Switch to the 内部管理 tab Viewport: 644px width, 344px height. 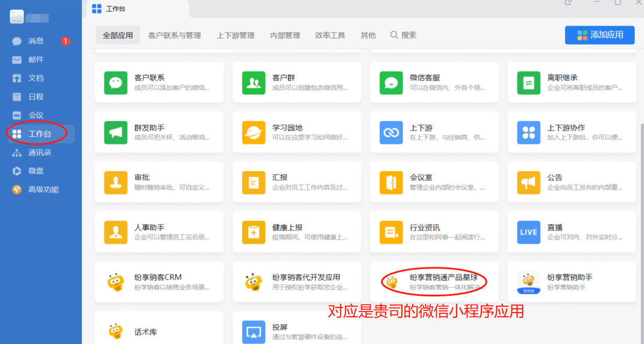[x=285, y=35]
